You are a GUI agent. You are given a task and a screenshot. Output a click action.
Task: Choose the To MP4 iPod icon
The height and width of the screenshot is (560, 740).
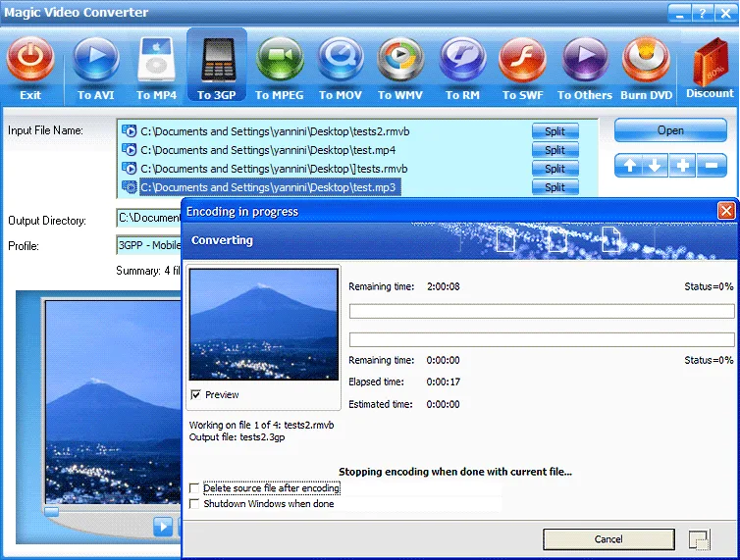pyautogui.click(x=156, y=60)
